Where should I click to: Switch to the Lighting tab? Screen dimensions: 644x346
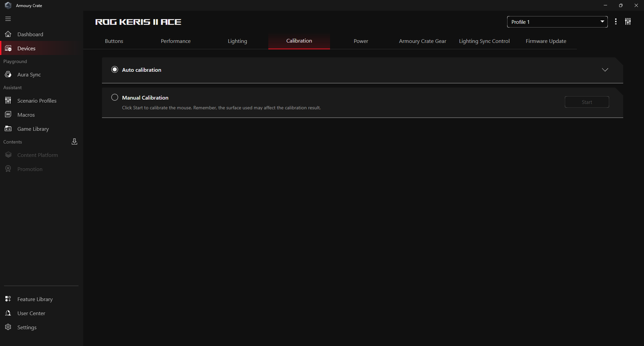237,41
